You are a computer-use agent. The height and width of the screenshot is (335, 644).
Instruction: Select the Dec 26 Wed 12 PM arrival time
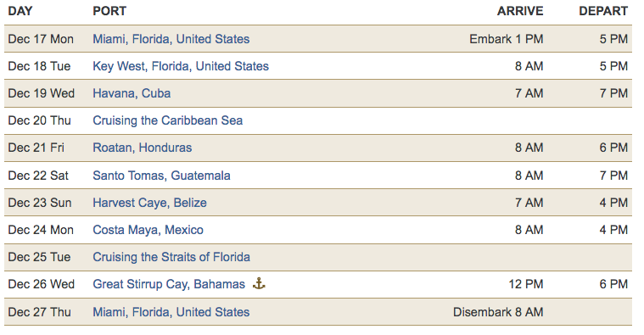click(526, 283)
